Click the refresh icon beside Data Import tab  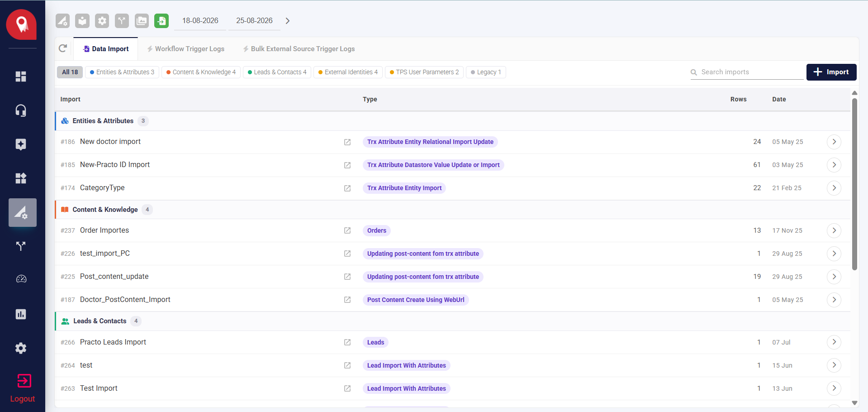pos(63,48)
